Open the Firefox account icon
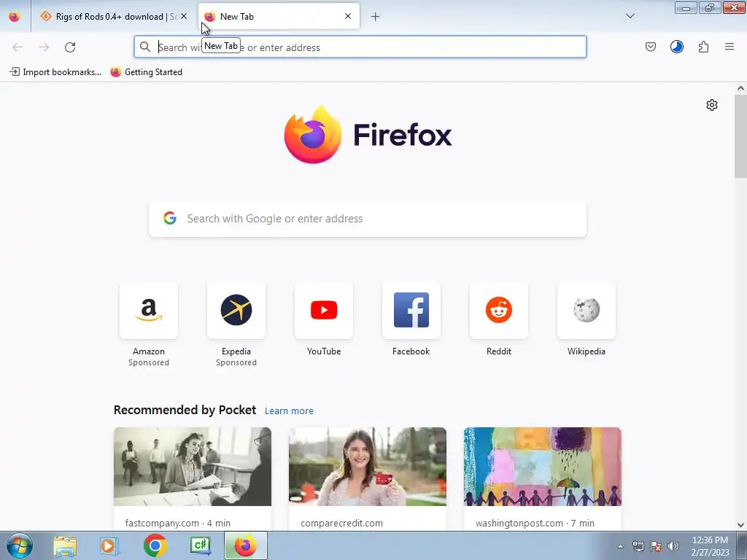This screenshot has width=747, height=560. (x=676, y=47)
